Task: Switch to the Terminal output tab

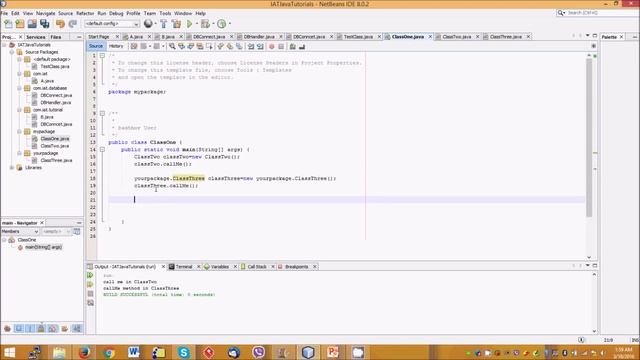Action: [x=183, y=267]
